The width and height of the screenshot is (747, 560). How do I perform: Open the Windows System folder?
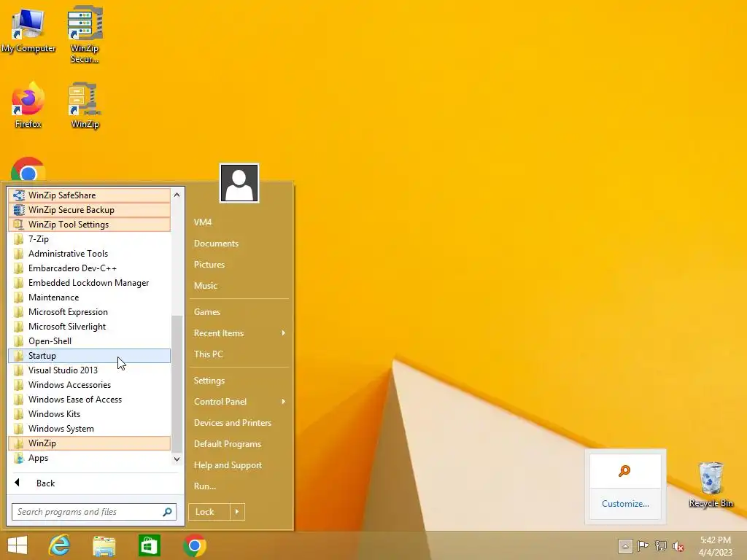tap(89, 429)
